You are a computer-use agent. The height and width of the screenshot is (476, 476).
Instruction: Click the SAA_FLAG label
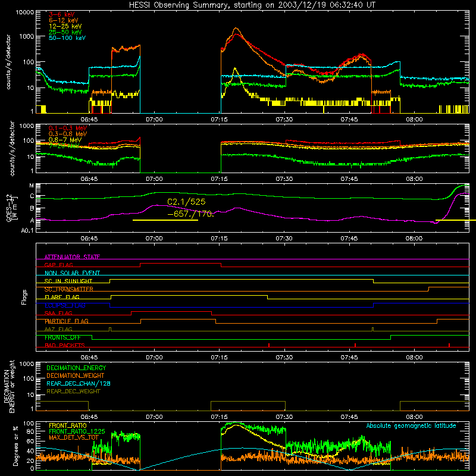point(58,313)
